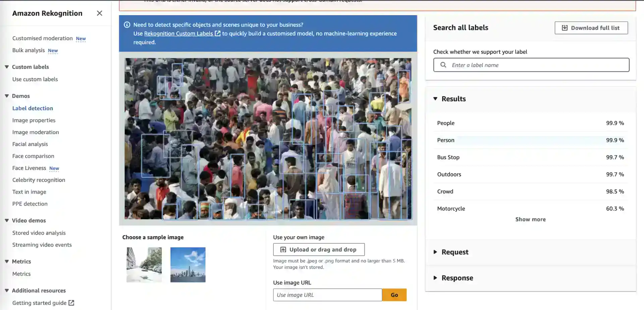Open Text in image demo
The width and height of the screenshot is (644, 310).
click(x=29, y=192)
